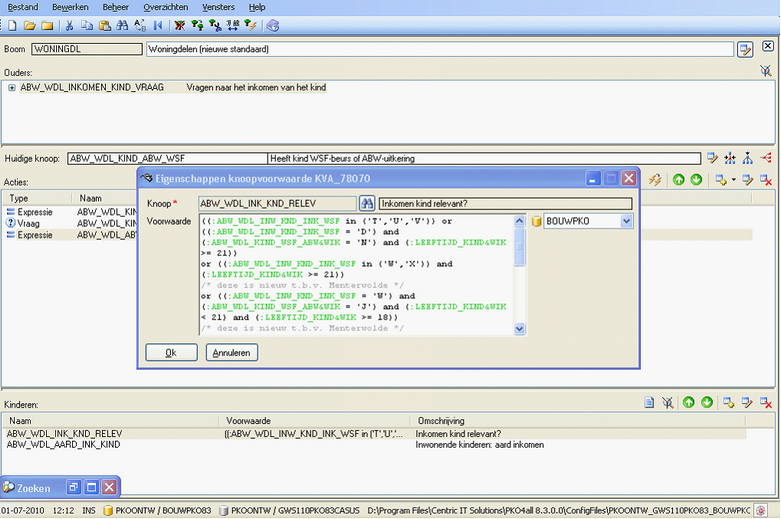Select the ABW_WDL_INK_KND_RELEV child row
This screenshot has height=519, width=781.
coord(376,434)
